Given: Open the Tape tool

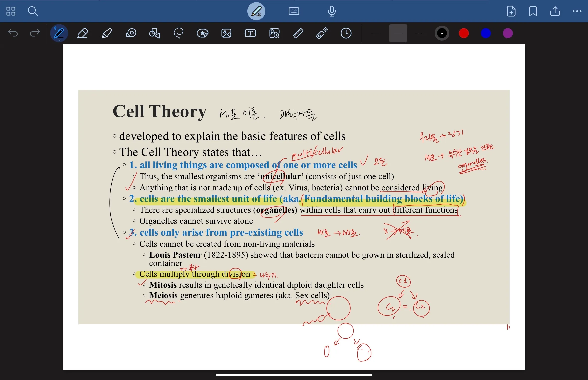Looking at the screenshot, I should [131, 33].
